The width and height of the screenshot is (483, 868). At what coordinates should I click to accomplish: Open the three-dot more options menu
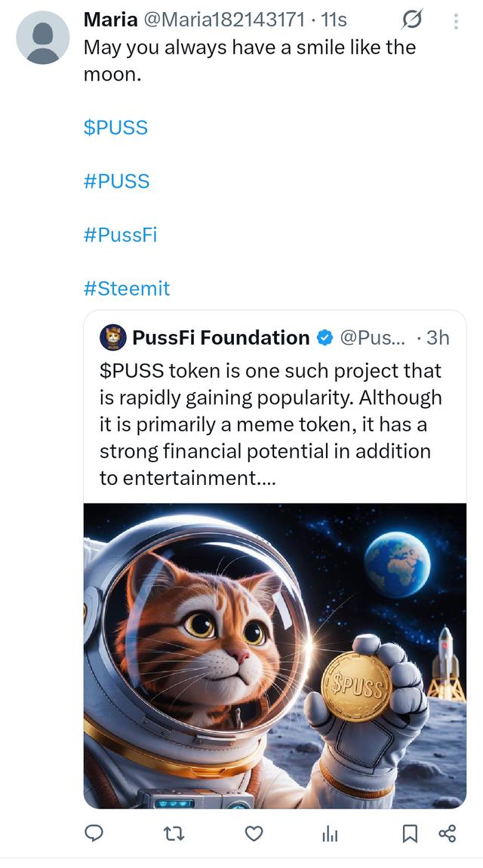(x=456, y=21)
